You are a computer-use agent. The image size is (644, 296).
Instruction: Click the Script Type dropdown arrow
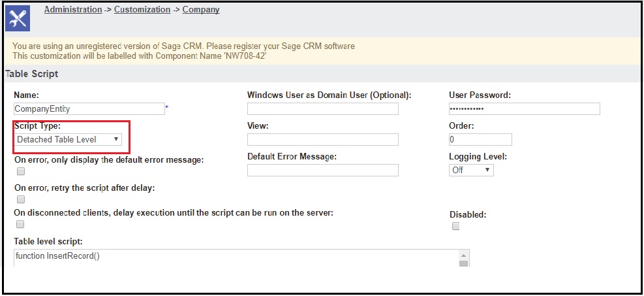tap(116, 139)
